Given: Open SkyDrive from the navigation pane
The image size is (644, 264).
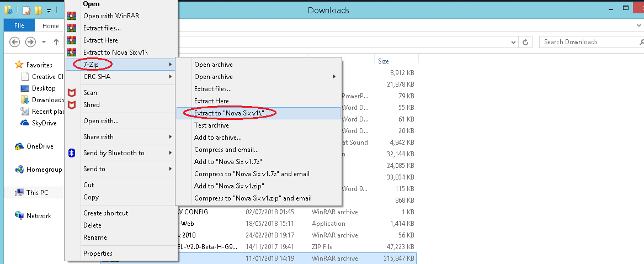Looking at the screenshot, I should click(x=44, y=123).
